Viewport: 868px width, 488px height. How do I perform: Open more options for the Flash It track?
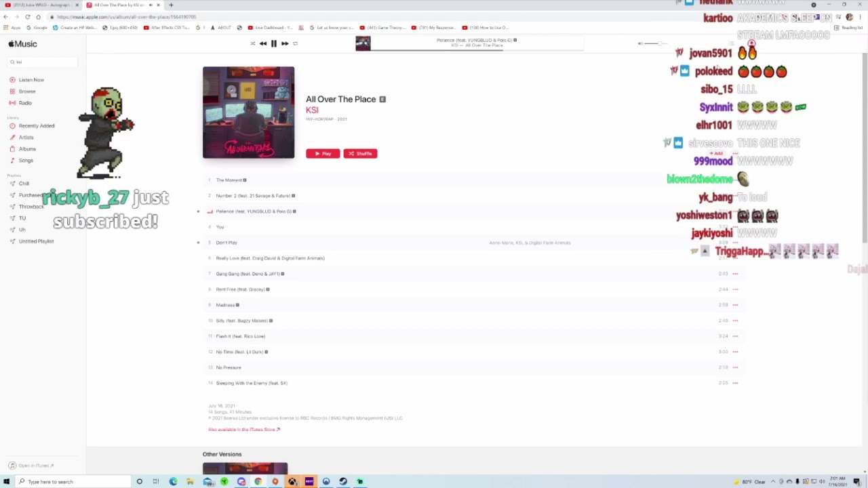pos(735,336)
